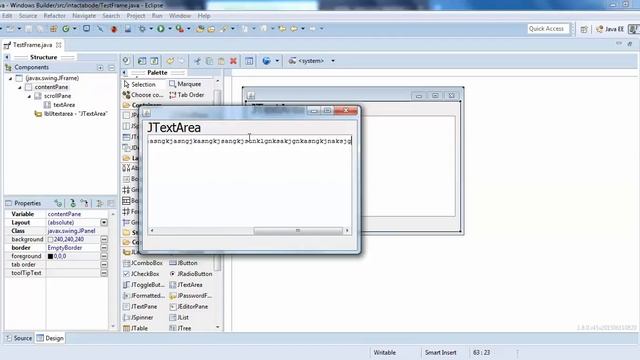
Task: Switch to the Source tab
Action: [x=19, y=338]
